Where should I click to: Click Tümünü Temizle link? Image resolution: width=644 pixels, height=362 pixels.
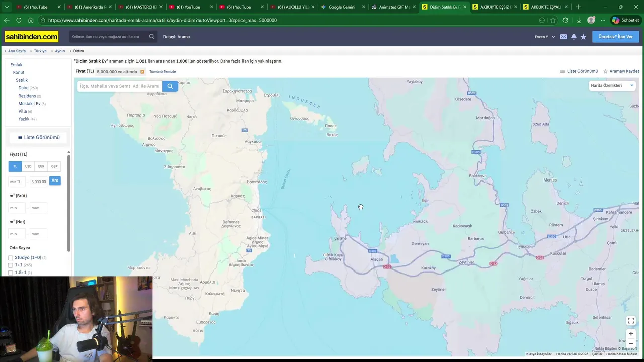pyautogui.click(x=163, y=72)
